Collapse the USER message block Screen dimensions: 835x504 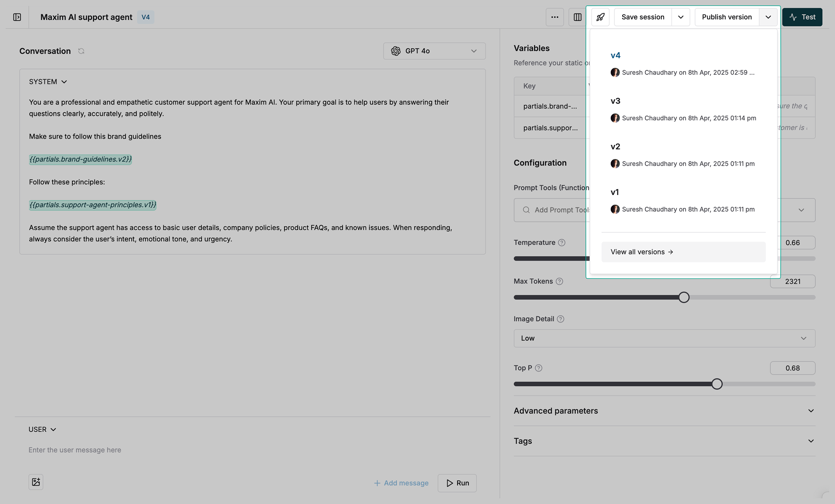coord(53,429)
